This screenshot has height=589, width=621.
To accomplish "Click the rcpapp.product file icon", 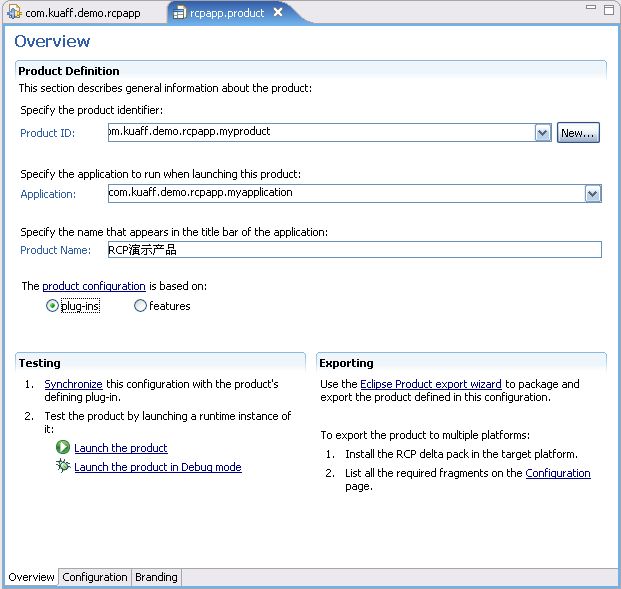I will (179, 13).
